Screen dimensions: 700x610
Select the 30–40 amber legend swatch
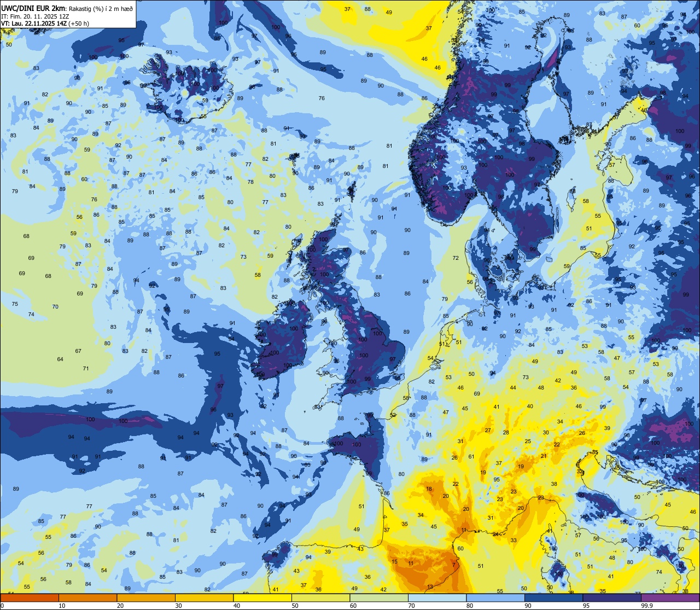[x=204, y=597]
